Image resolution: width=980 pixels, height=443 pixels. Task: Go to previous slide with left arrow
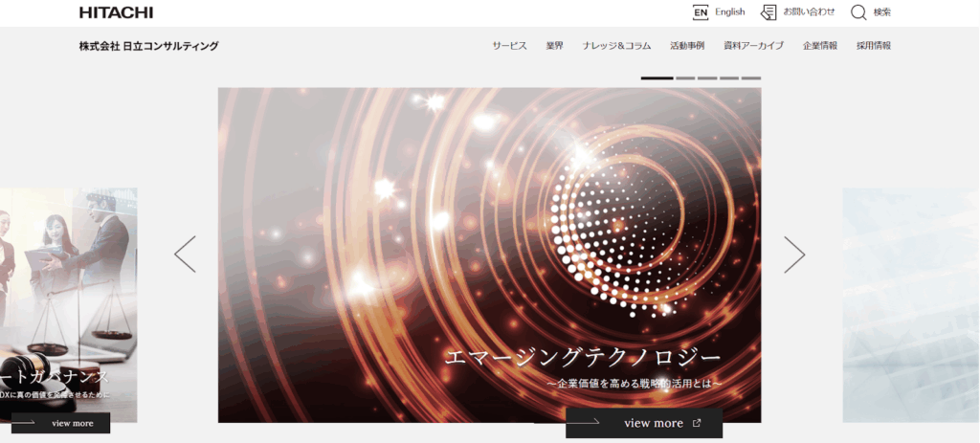tap(185, 255)
